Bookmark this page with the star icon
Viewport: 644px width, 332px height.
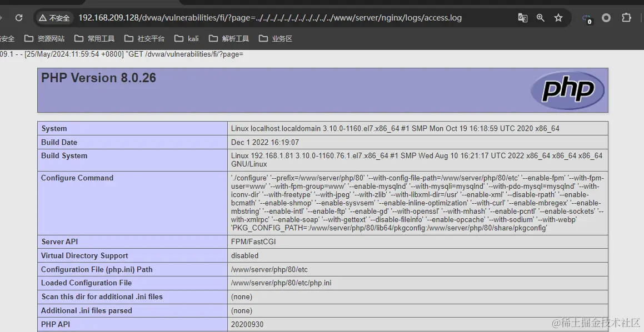click(x=558, y=18)
